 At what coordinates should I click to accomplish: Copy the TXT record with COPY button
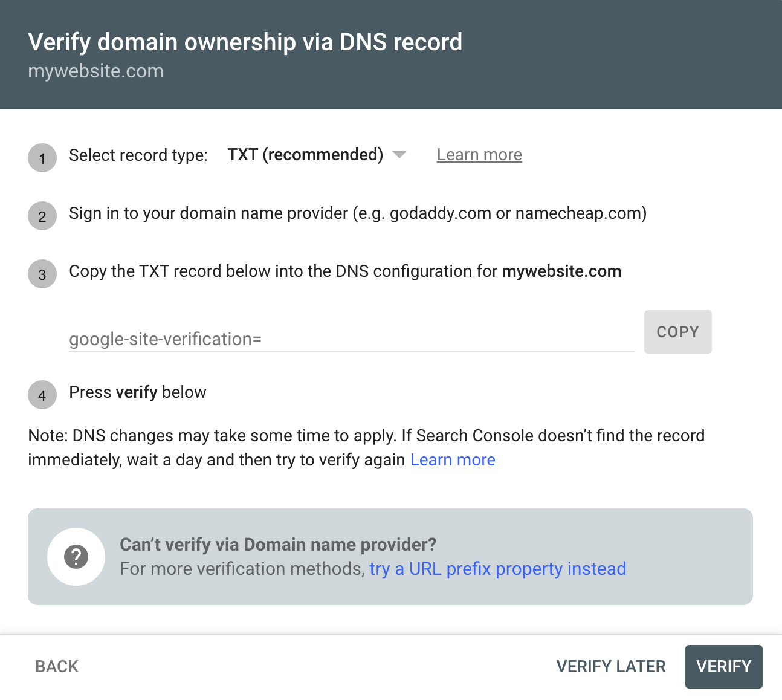(x=677, y=332)
